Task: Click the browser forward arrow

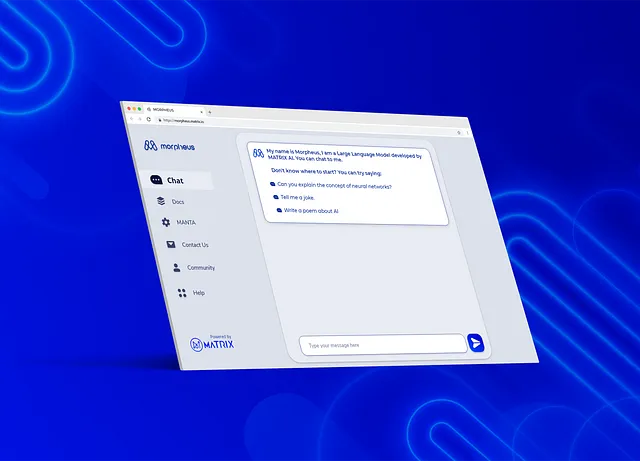Action: pos(140,119)
